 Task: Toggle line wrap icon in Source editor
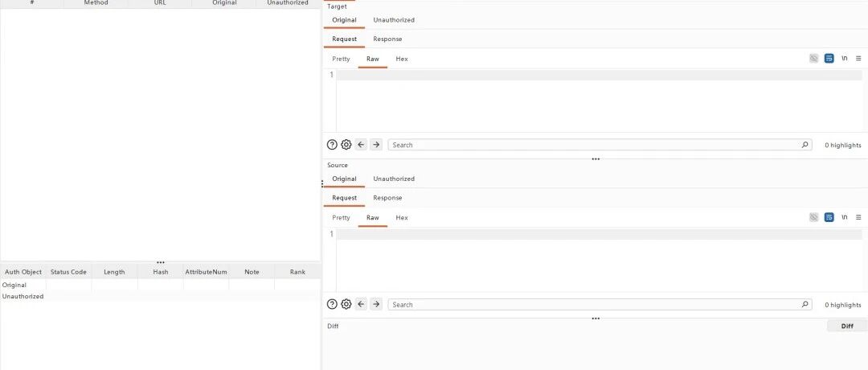[x=829, y=217]
